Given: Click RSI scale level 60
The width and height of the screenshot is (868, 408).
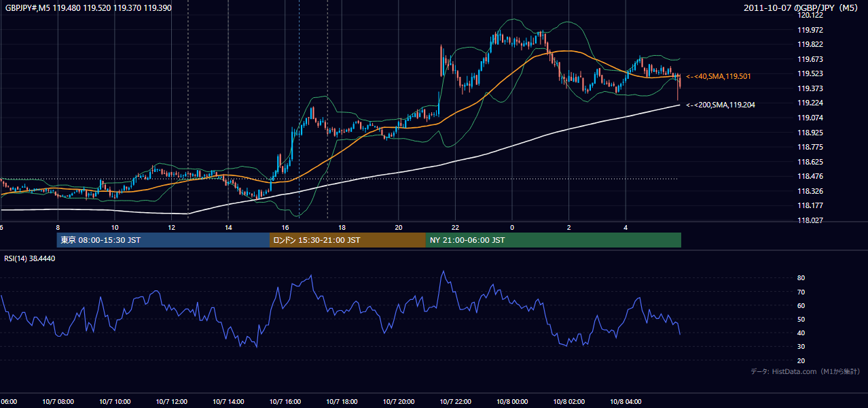Looking at the screenshot, I should tap(801, 305).
